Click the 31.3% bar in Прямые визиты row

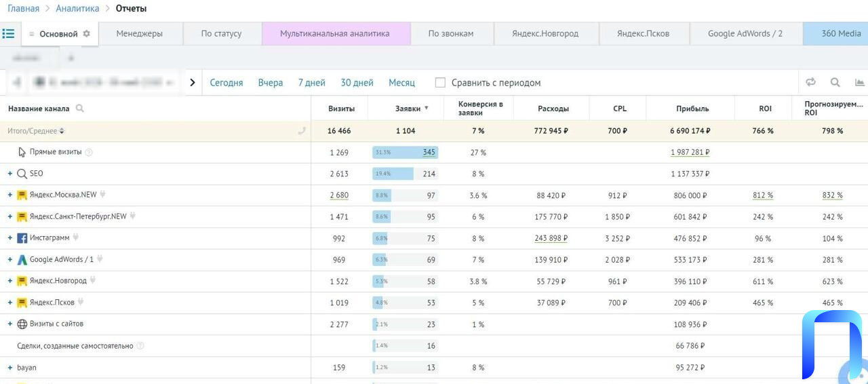[405, 153]
